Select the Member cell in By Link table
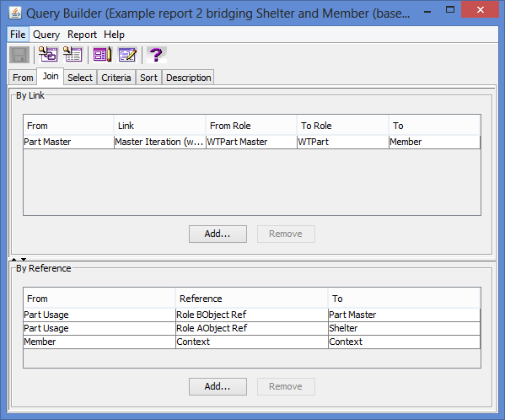Image resolution: width=505 pixels, height=420 pixels. [x=434, y=142]
